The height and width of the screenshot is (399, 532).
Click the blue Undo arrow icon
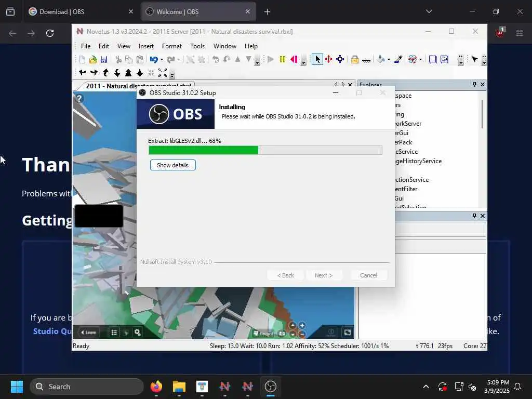pos(154,60)
